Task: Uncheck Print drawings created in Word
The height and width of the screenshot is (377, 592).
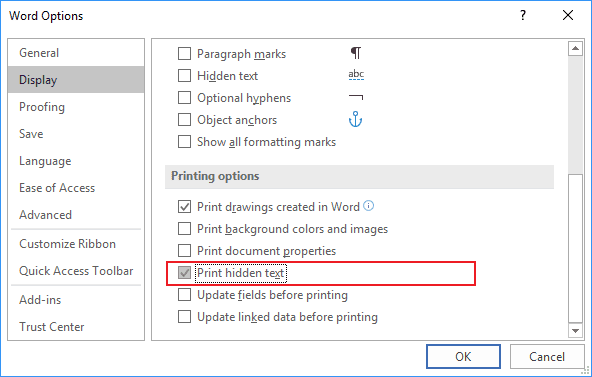Action: [x=184, y=207]
